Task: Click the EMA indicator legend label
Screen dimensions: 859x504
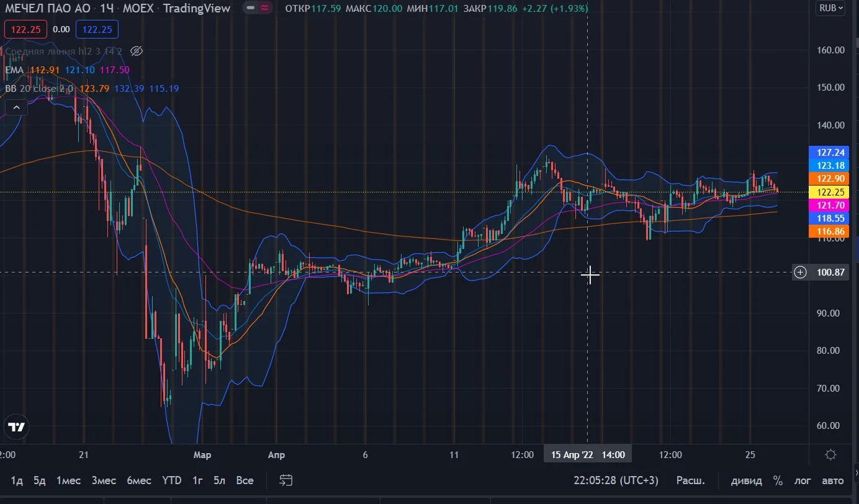Action: 14,70
